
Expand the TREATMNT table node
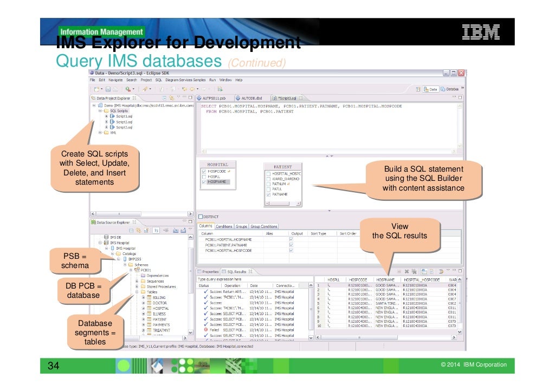click(x=143, y=330)
